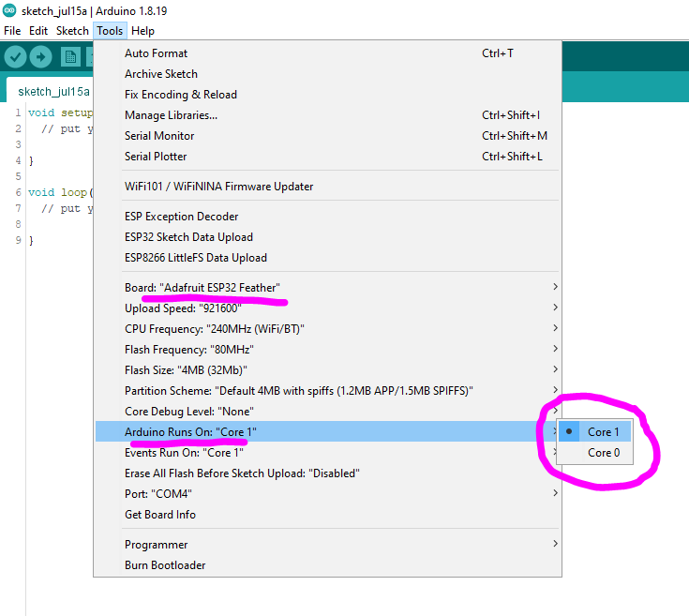Click Burn Bootloader
This screenshot has width=689, height=616.
(328, 565)
